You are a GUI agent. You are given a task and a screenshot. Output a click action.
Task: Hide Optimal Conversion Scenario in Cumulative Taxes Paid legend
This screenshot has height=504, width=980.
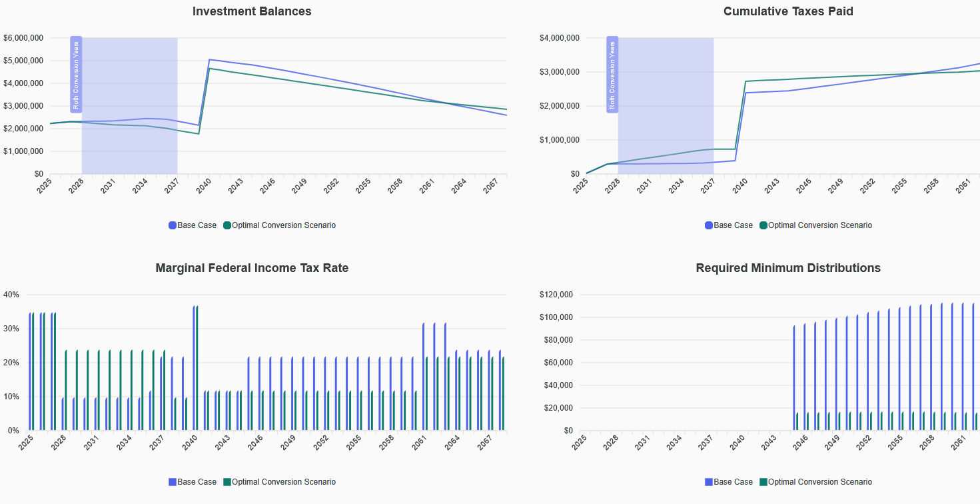[x=815, y=225]
